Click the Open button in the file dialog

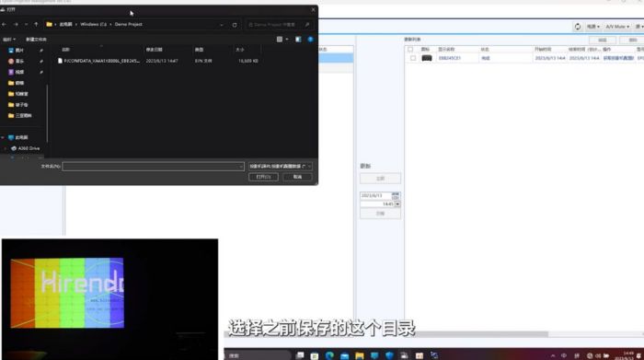[263, 177]
